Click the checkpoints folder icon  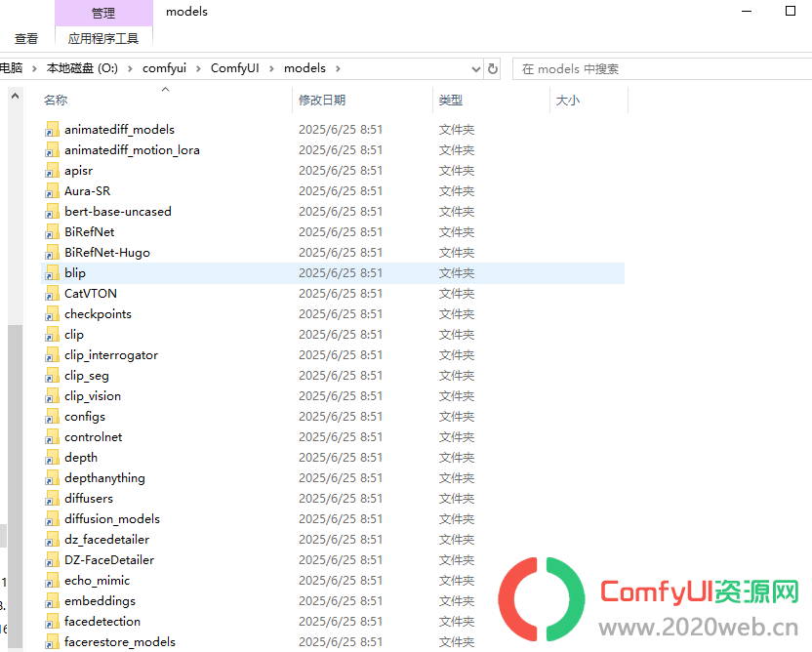[52, 314]
